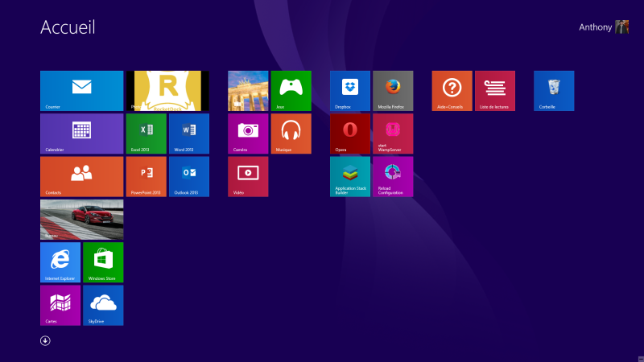Launch the Opera browser tile
Image resolution: width=644 pixels, height=362 pixels.
350,134
